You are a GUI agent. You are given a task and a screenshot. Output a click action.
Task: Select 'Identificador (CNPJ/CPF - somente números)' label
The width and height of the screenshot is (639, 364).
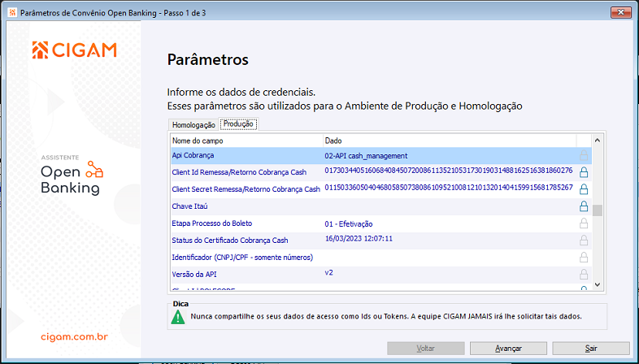[x=242, y=258]
